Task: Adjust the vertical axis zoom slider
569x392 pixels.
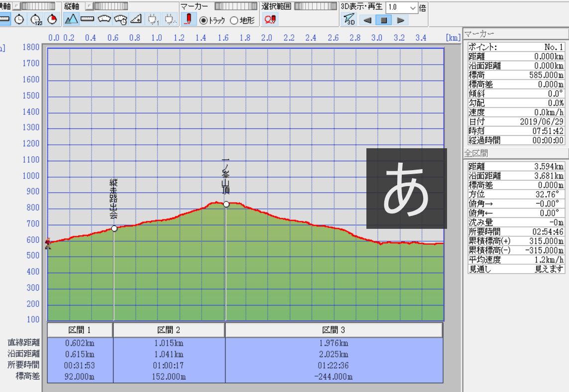Action: (111, 6)
